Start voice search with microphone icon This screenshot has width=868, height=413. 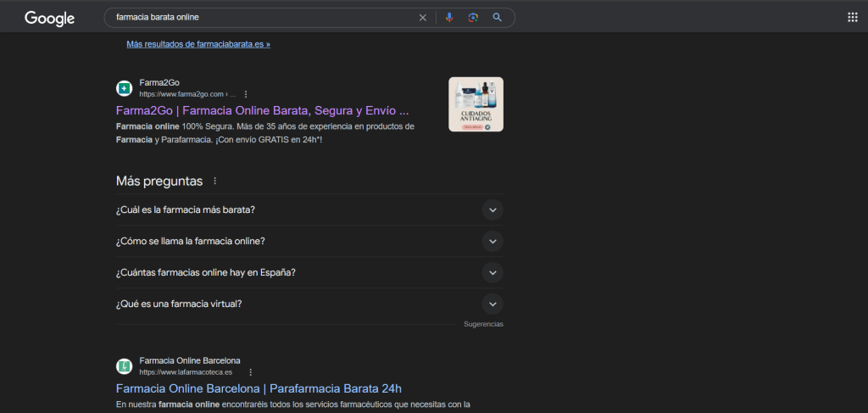pos(449,18)
